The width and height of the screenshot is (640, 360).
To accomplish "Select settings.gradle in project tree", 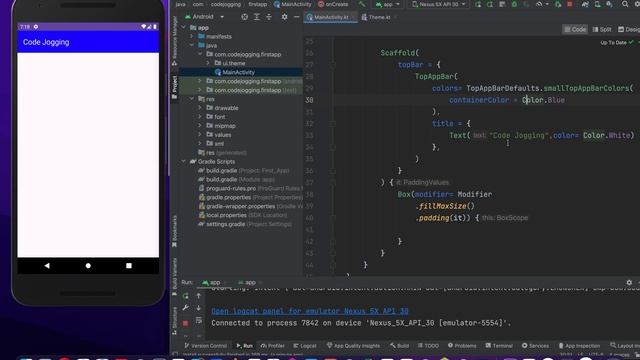I will (244, 224).
